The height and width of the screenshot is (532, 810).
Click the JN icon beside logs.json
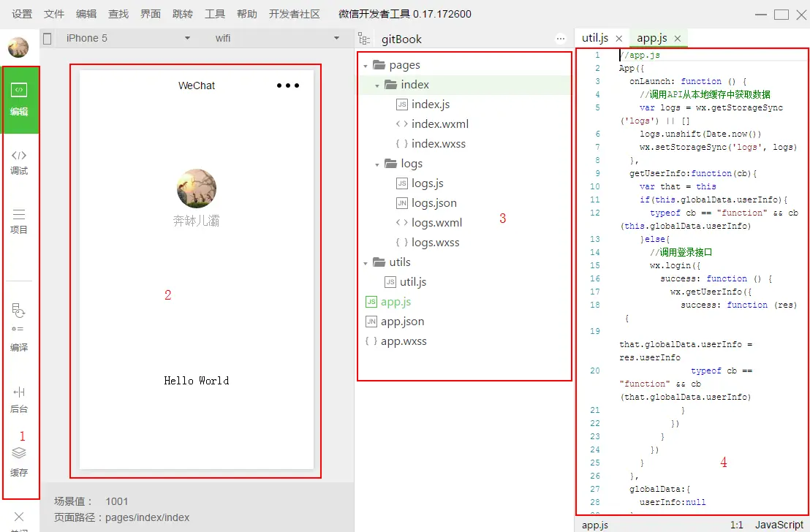point(402,203)
